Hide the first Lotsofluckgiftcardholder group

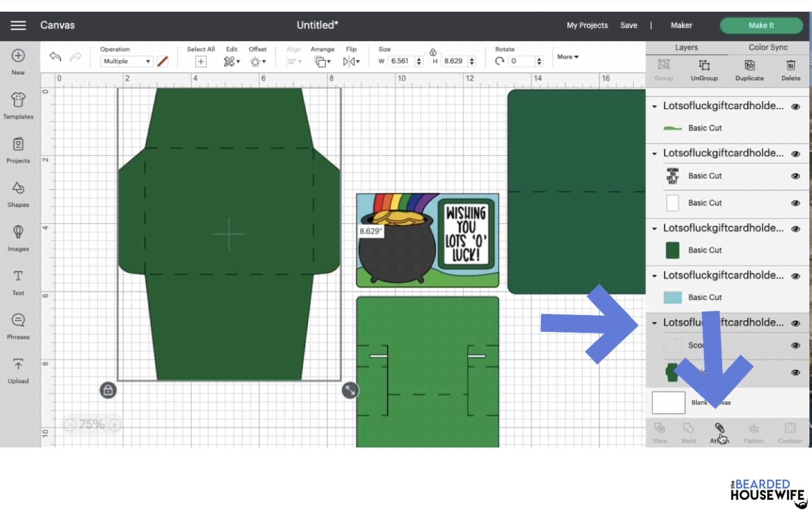(x=795, y=107)
